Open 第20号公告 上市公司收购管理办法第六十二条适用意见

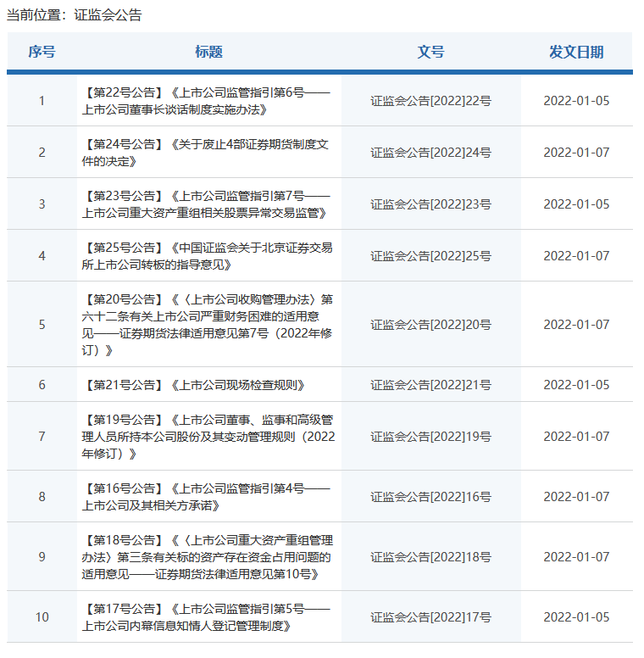[207, 325]
